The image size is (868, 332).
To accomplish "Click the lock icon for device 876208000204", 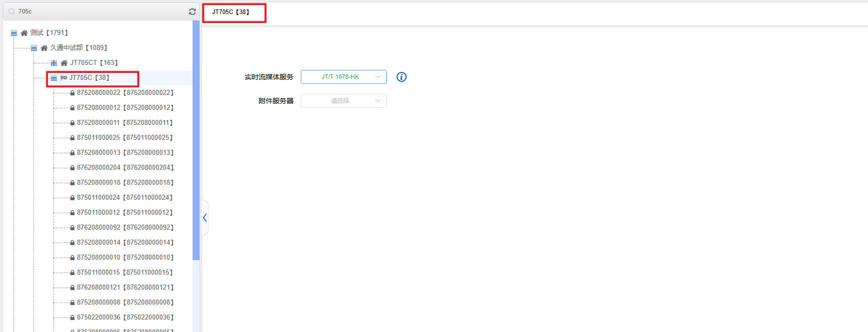I will coord(72,168).
